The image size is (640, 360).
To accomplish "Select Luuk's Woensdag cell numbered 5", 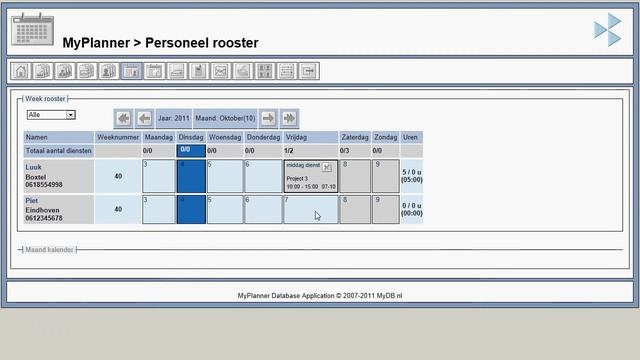I will pyautogui.click(x=225, y=176).
